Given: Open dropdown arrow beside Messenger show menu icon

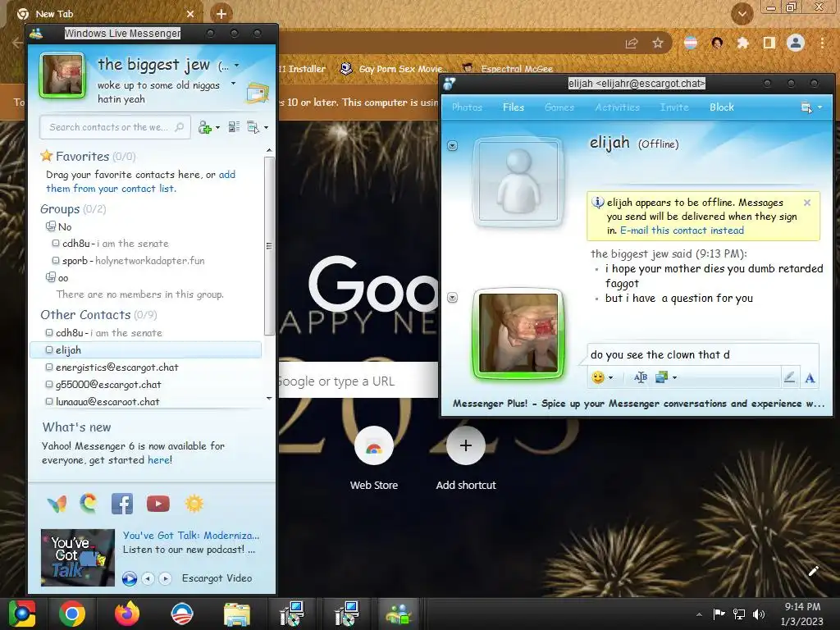Looking at the screenshot, I should [267, 128].
